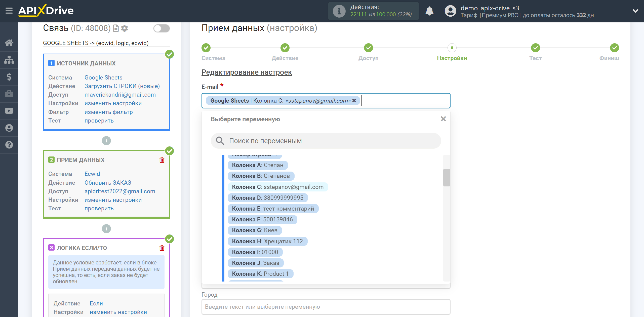
Task: Open apidritest2022@gmail.com access link
Action: (120, 191)
